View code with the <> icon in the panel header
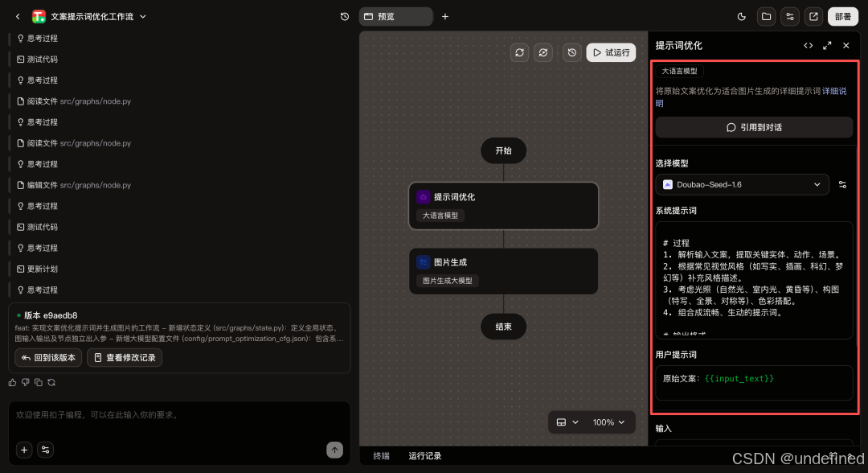This screenshot has height=473, width=868. [x=809, y=45]
